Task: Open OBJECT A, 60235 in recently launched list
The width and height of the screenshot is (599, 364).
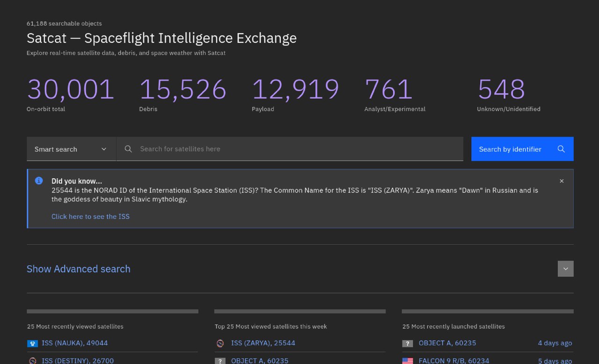Action: point(447,343)
